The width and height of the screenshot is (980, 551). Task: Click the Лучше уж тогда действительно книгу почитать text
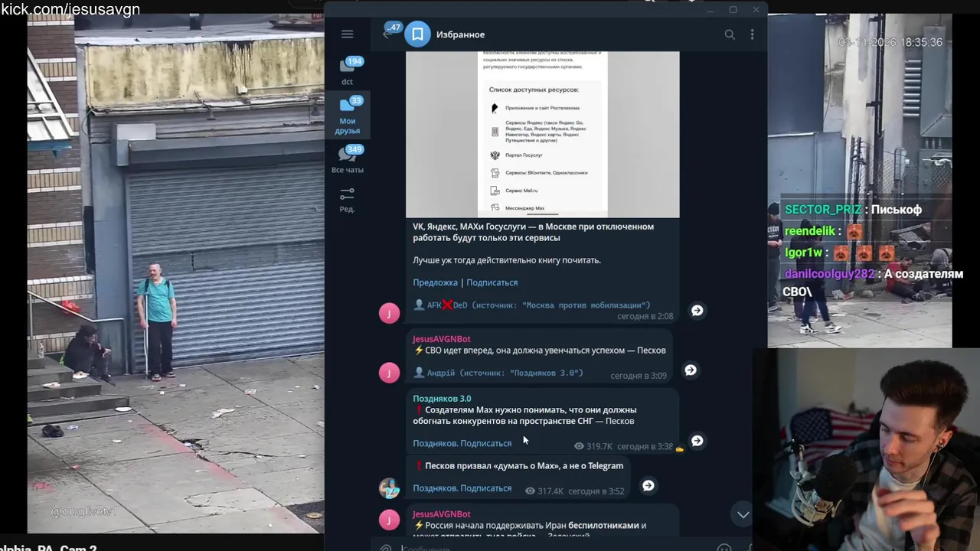pyautogui.click(x=507, y=260)
